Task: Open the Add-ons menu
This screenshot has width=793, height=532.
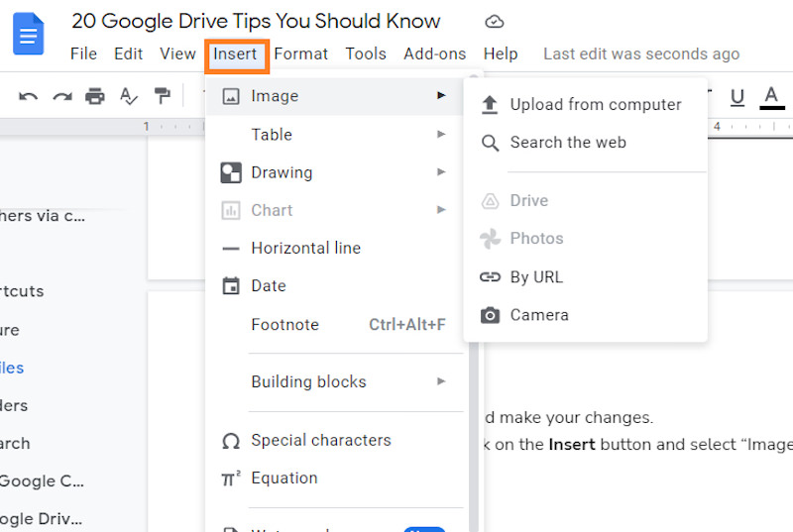Action: (435, 53)
